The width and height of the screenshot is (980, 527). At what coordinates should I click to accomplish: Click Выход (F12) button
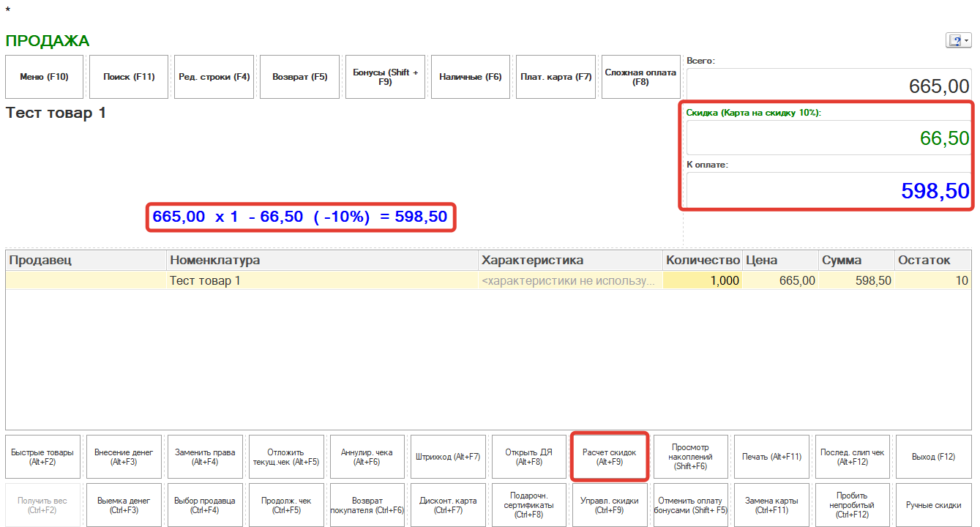[933, 457]
